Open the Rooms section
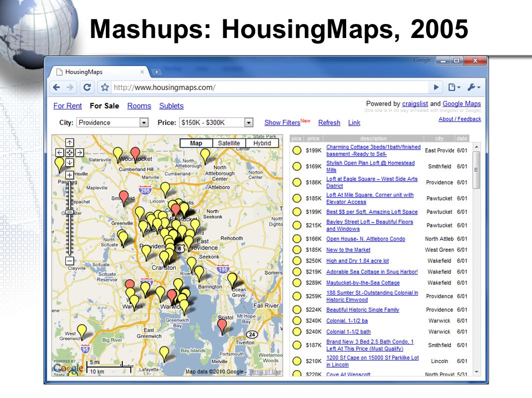This screenshot has height=398, width=532. (x=139, y=105)
